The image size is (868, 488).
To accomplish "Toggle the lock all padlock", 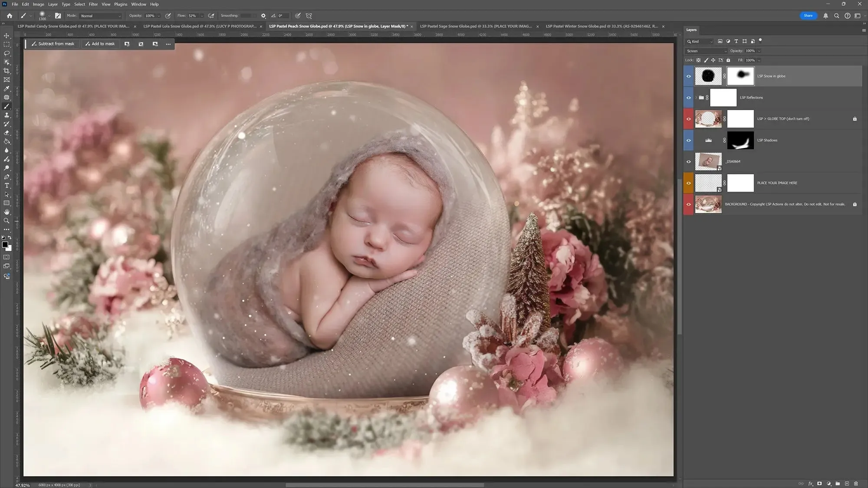I will click(728, 60).
